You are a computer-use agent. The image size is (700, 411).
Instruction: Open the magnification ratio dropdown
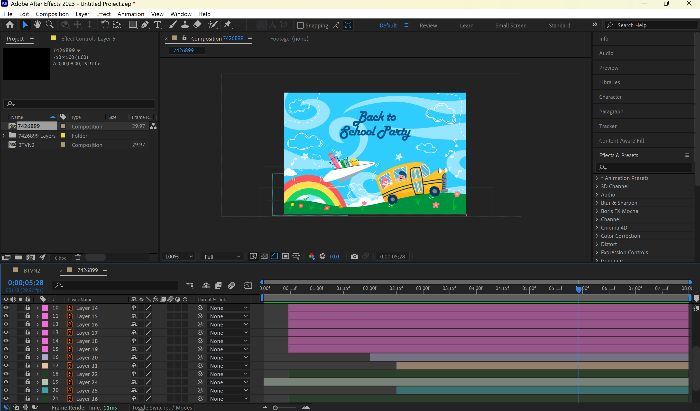[179, 257]
